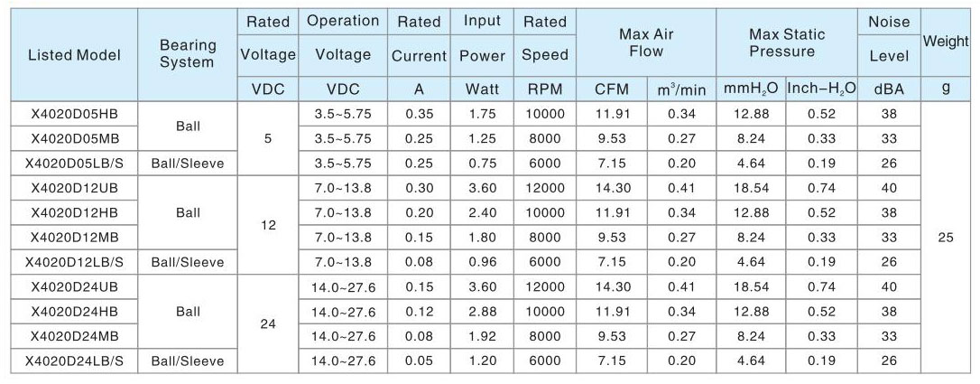Select the X4020D05HB model cell
The width and height of the screenshot is (980, 384).
pos(74,114)
